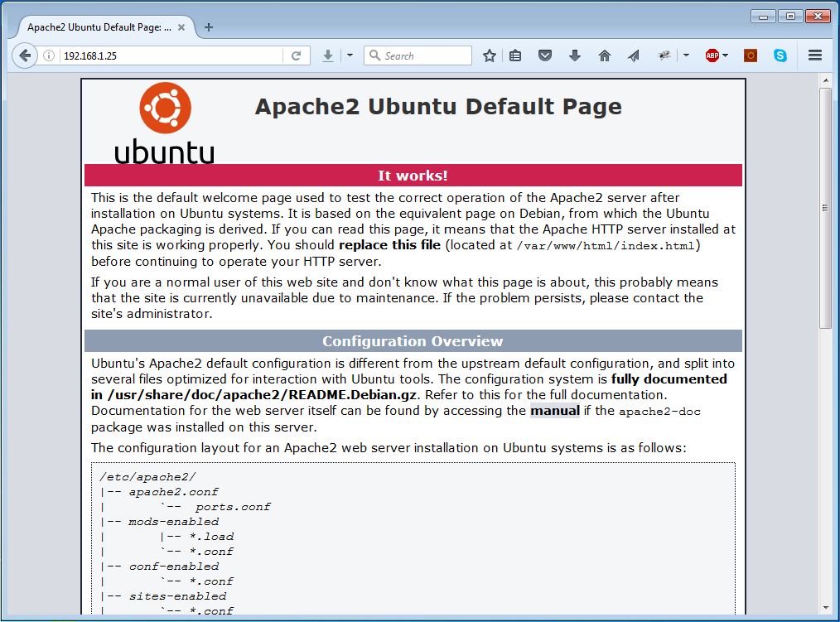
Task: Click the paper plane send icon
Action: pyautogui.click(x=634, y=55)
